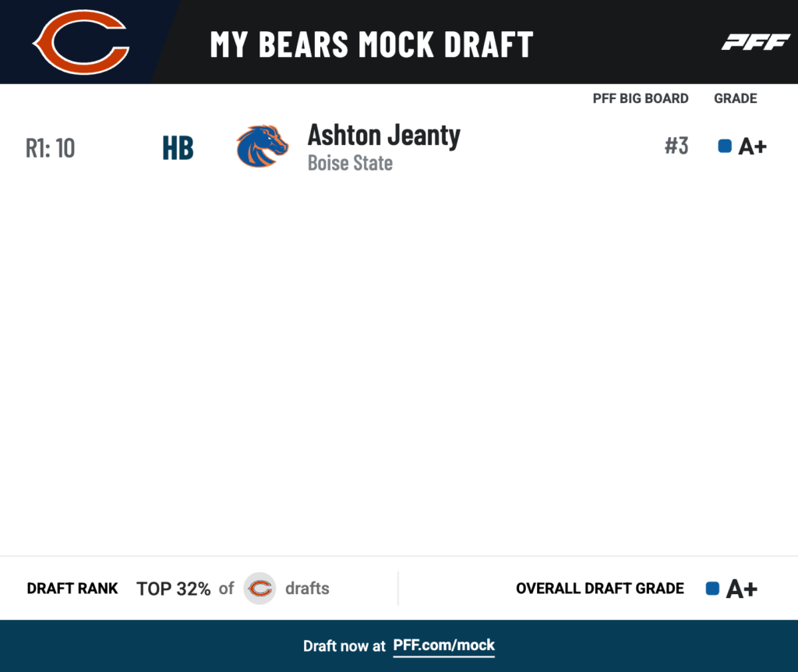Click the overall A+ draft grade
Image resolution: width=798 pixels, height=672 pixels.
point(742,589)
